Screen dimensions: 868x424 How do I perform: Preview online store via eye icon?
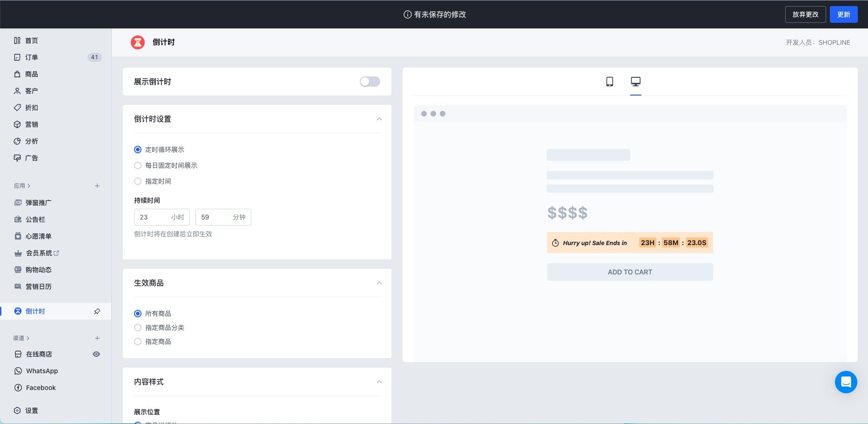[x=96, y=354]
